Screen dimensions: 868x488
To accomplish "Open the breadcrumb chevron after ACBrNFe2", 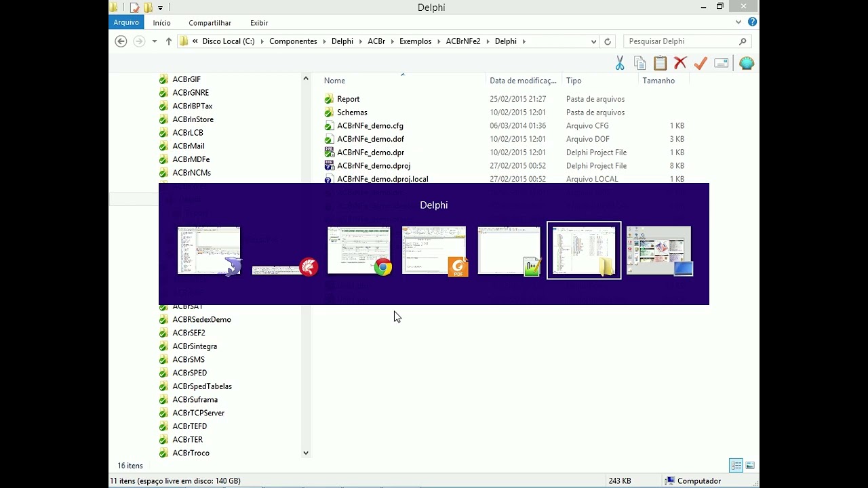I will (x=488, y=41).
